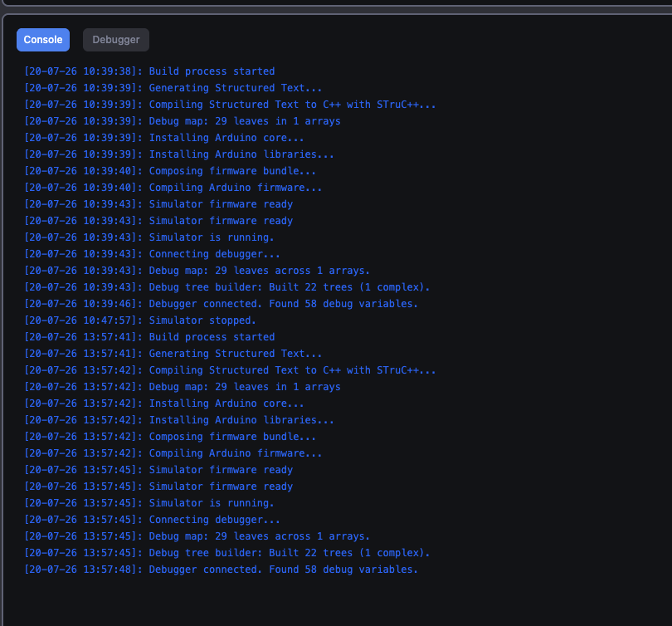Click 'Connecting debugger...' line at 13:57:45
672x626 pixels.
tap(152, 520)
